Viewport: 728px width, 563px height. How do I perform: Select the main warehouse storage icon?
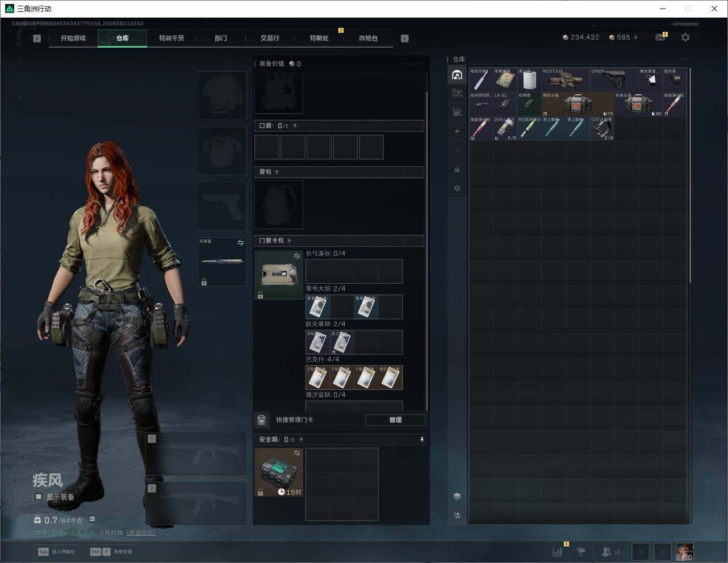pyautogui.click(x=457, y=75)
